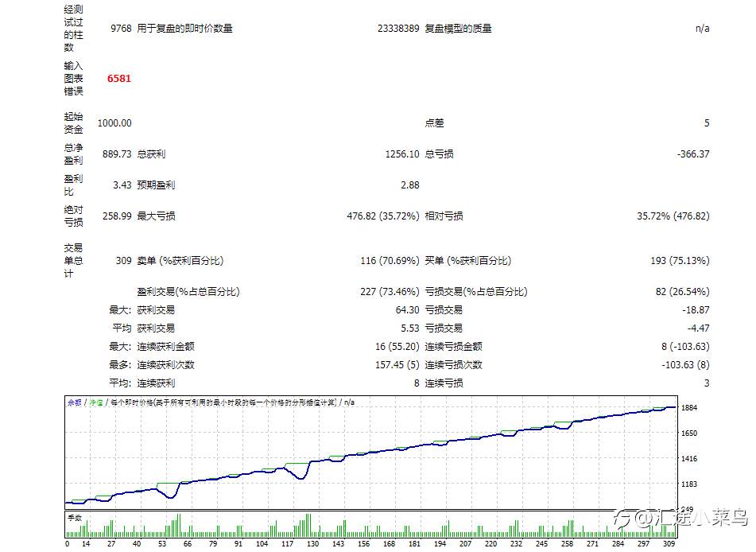Select the 总获利 label
The width and height of the screenshot is (756, 552).
(x=151, y=154)
